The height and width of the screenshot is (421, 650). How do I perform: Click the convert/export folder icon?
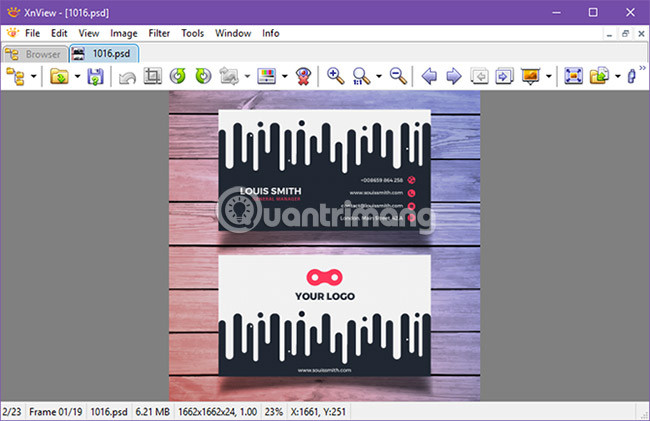(599, 76)
